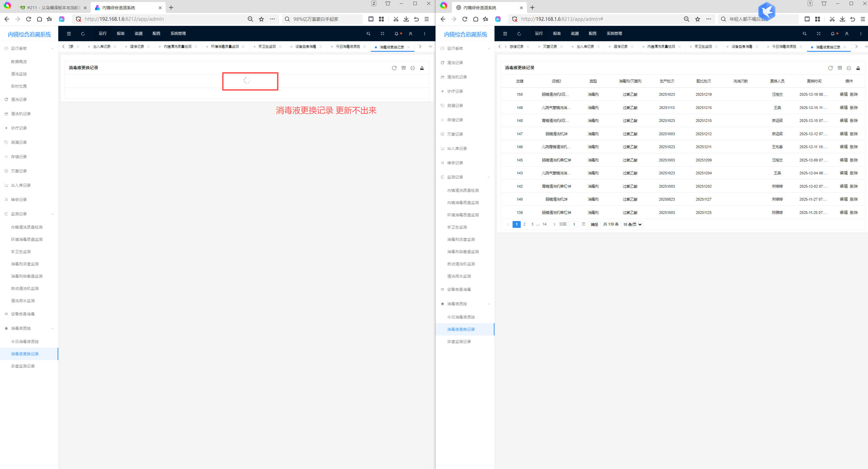This screenshot has width=868, height=469.
Task: Toggle fullscreen icon in left app header
Action: [382, 34]
